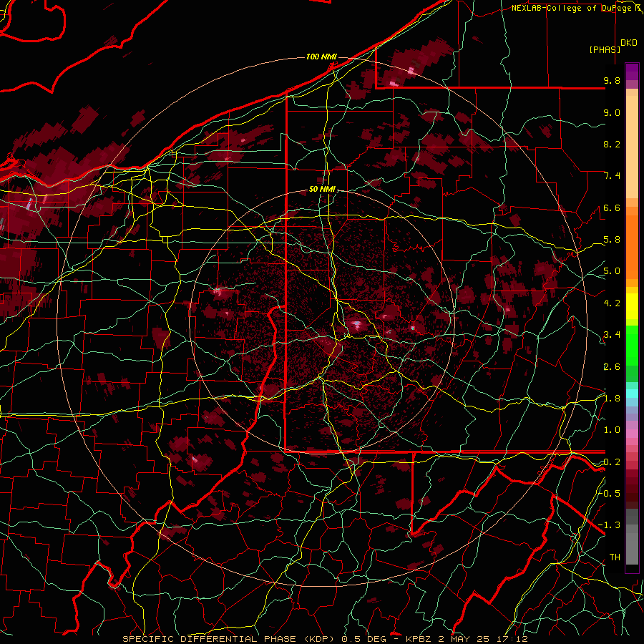This screenshot has height=644, width=644.
Task: Select the 0.2 value on the scale
Action: pyautogui.click(x=612, y=462)
